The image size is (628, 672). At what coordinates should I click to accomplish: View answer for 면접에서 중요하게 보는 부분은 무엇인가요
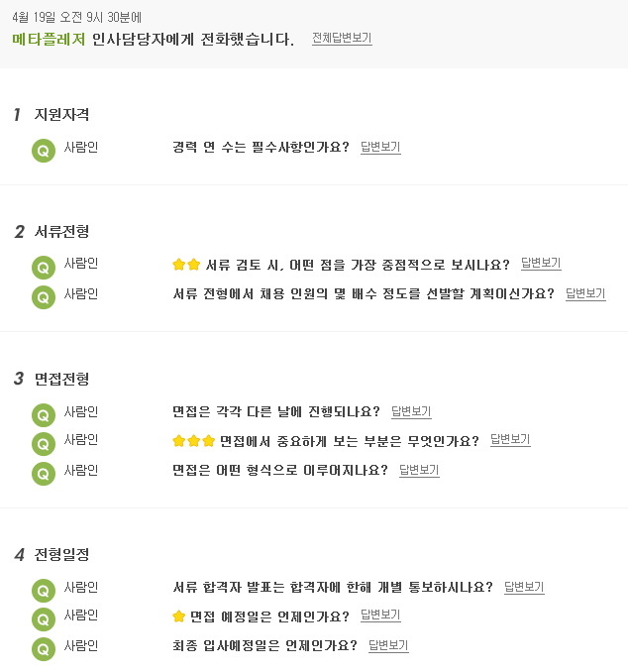(x=510, y=440)
